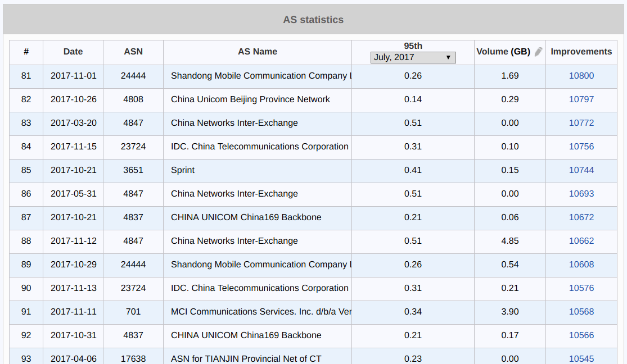The image size is (627, 364).
Task: Click the AS statistics panel title
Action: [x=313, y=20]
